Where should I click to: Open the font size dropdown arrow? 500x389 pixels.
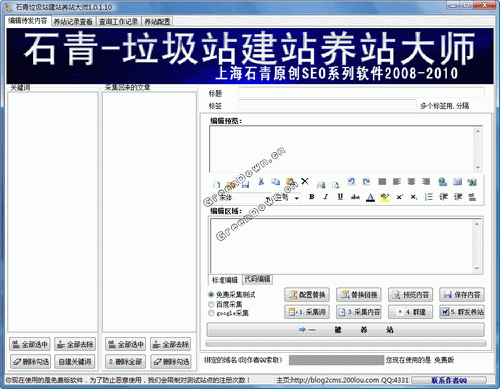(296, 198)
